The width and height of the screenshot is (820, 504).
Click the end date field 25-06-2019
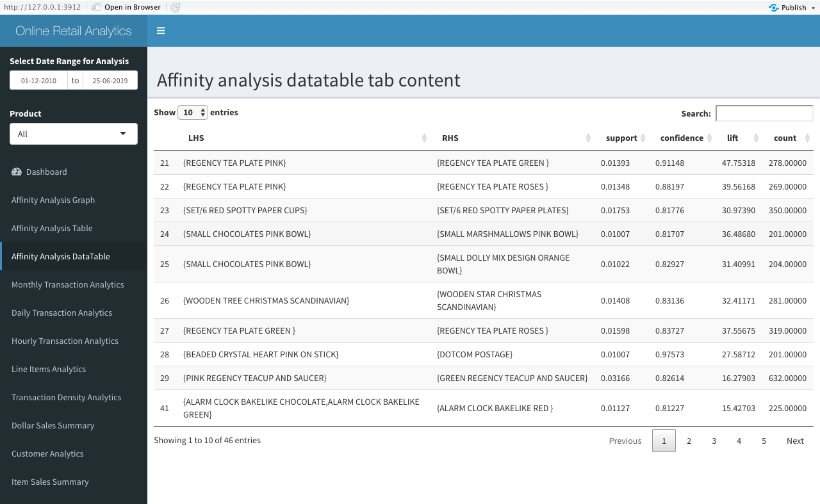pyautogui.click(x=110, y=81)
